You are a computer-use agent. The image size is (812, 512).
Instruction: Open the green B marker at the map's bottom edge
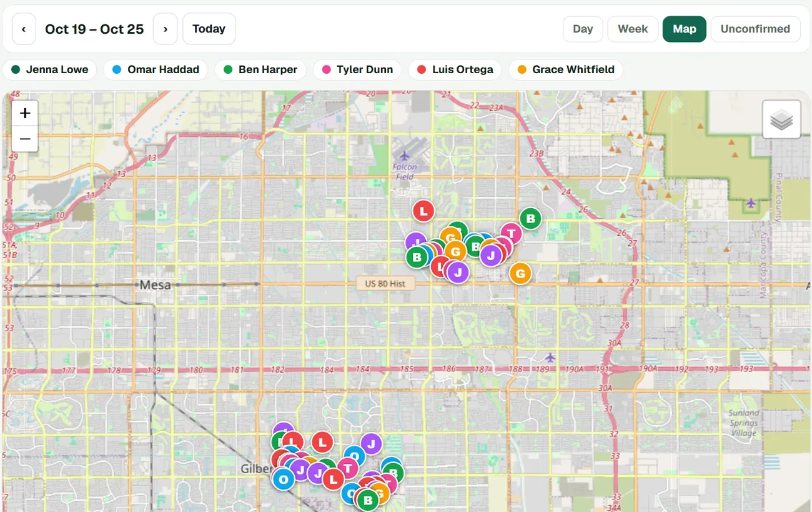click(368, 500)
